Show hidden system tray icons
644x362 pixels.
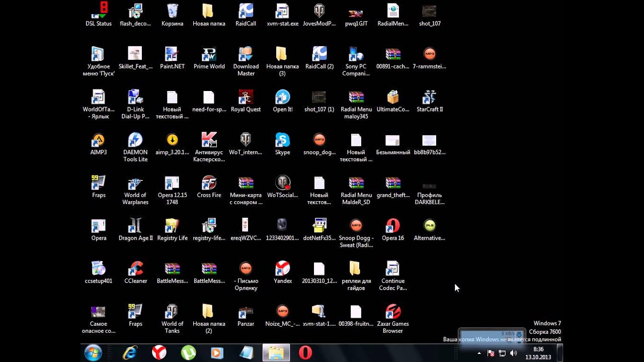(x=479, y=353)
